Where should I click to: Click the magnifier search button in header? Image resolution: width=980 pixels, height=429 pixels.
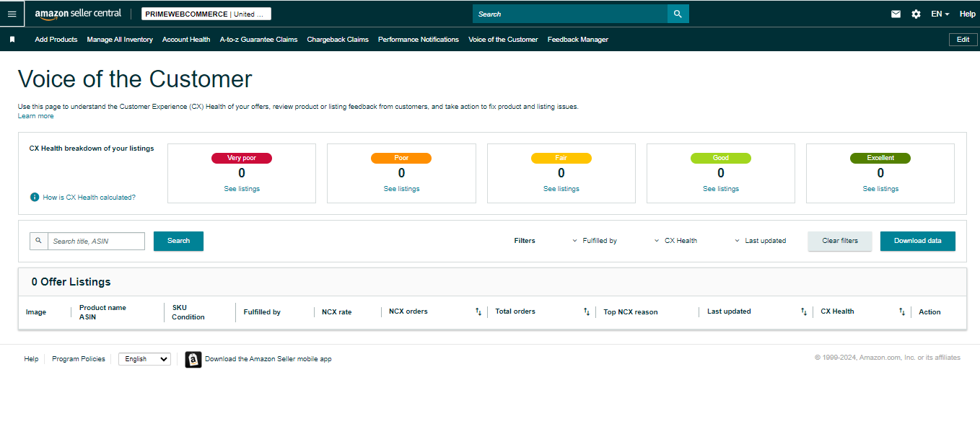[678, 14]
